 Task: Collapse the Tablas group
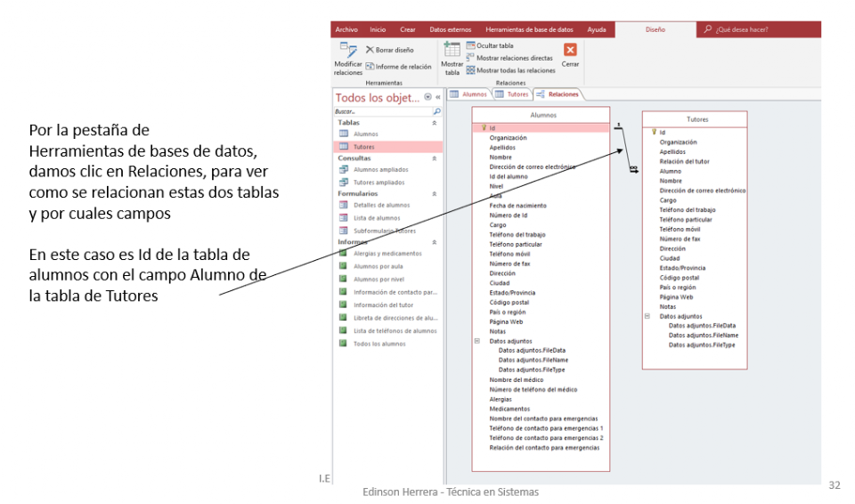pos(435,123)
